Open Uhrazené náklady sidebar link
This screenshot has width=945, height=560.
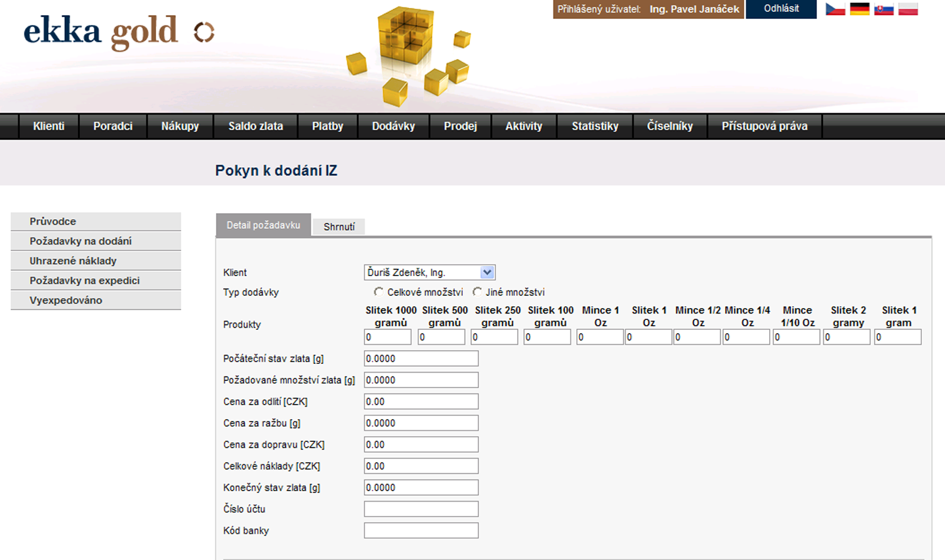point(96,261)
